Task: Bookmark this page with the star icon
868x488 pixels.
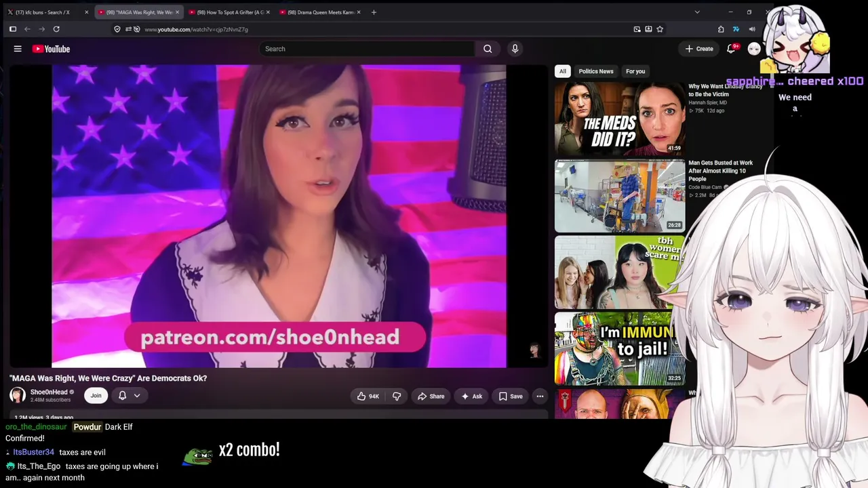Action: [660, 29]
